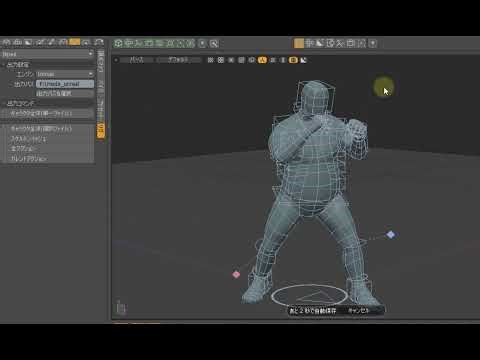The width and height of the screenshot is (480, 360).
Task: Select the orange highlighted vertical side tab
Action: pyautogui.click(x=100, y=130)
